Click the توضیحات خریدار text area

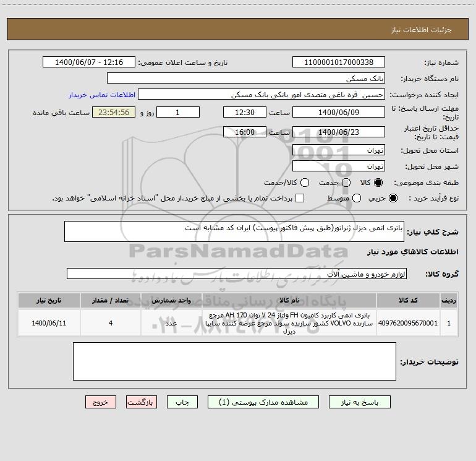(x=234, y=361)
